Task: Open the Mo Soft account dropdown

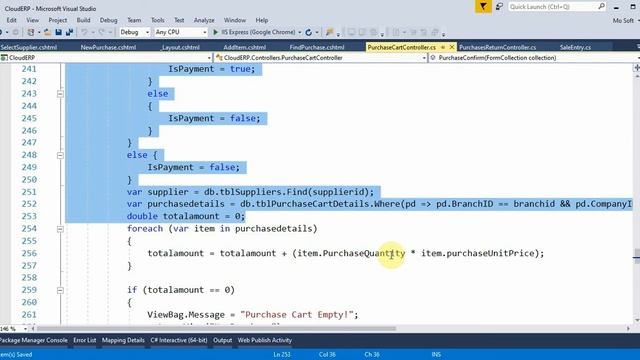Action: point(626,20)
